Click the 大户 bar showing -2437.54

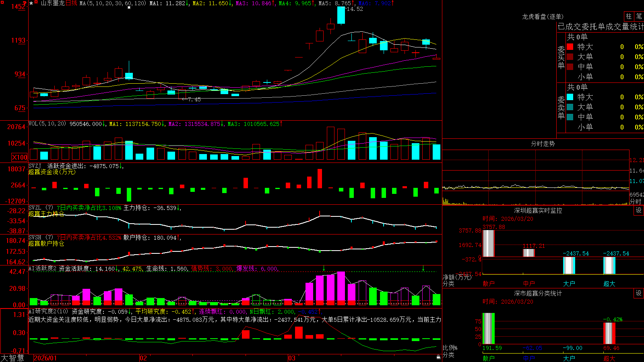569,265
